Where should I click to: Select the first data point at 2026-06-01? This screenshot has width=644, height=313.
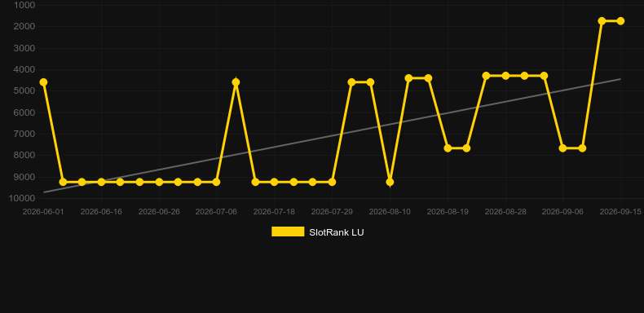click(43, 82)
